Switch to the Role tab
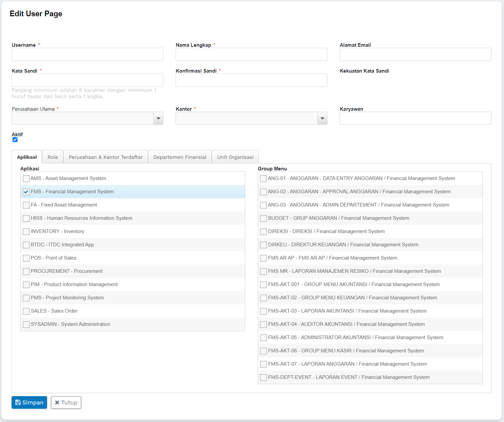 tap(53, 157)
